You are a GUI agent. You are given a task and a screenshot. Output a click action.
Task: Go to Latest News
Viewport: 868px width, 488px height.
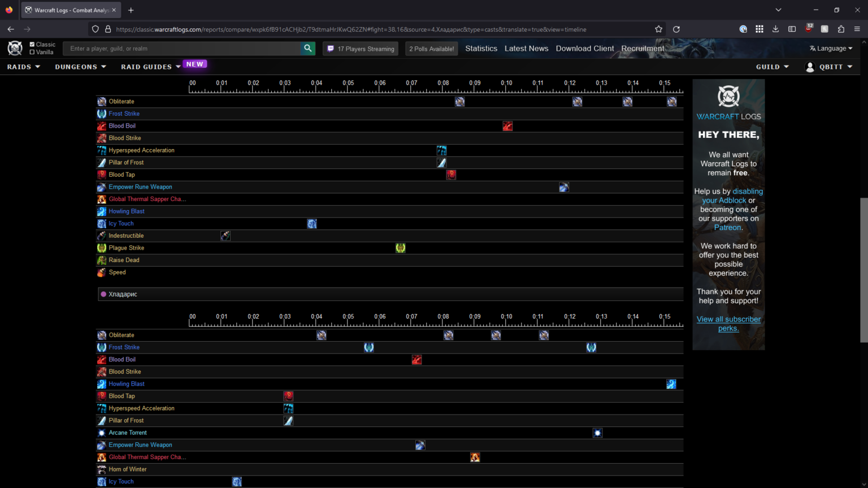tap(526, 49)
